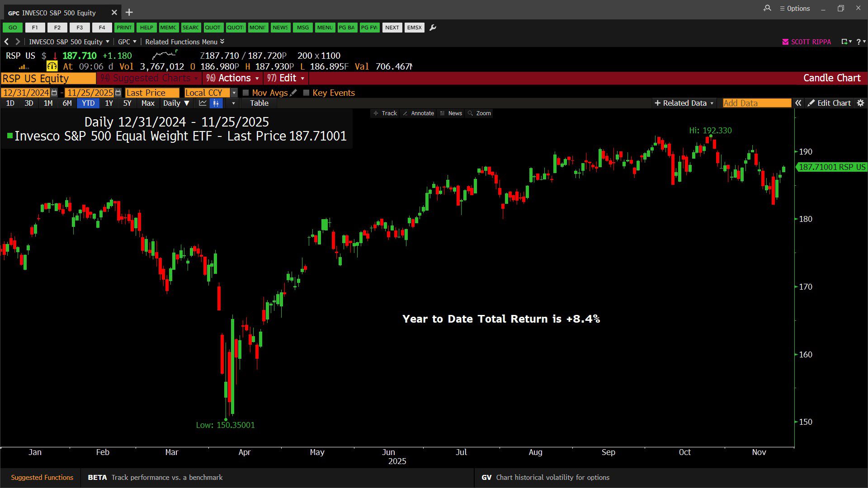
Task: Open the Daily periodicity dropdown
Action: pyautogui.click(x=176, y=103)
